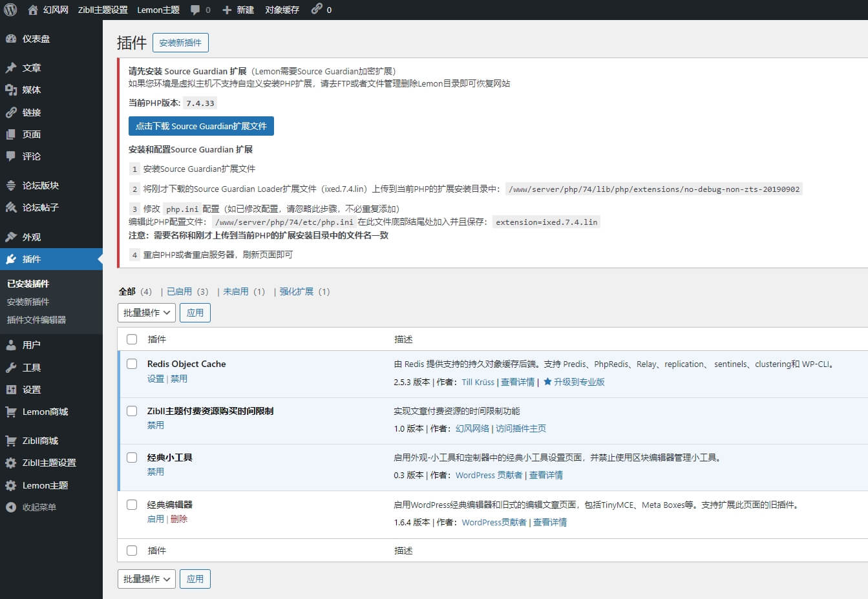Open the top 批量操作 dropdown
The height and width of the screenshot is (599, 868).
(x=146, y=313)
